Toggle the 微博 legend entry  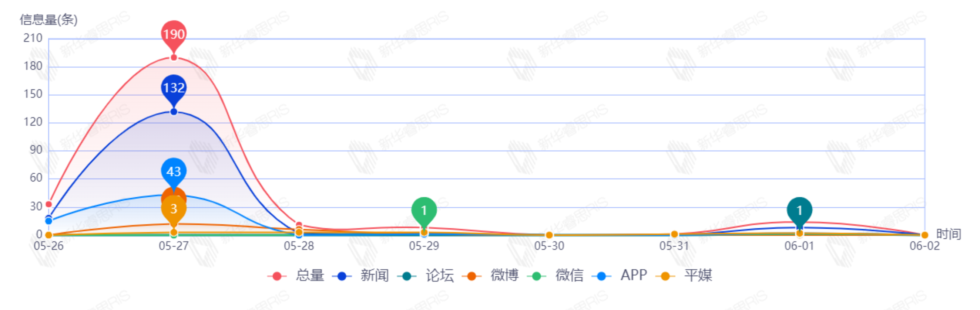(x=490, y=275)
